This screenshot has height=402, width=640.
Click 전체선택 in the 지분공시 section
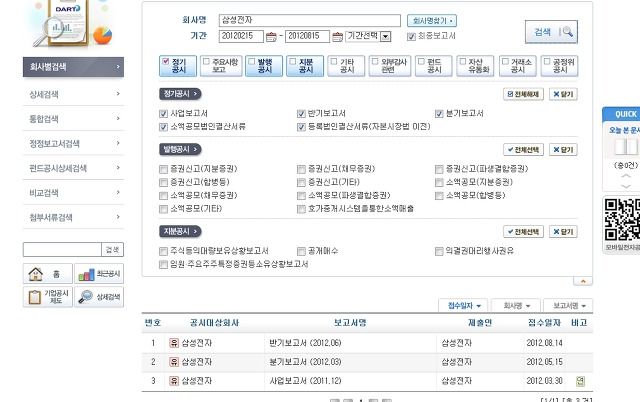(523, 232)
